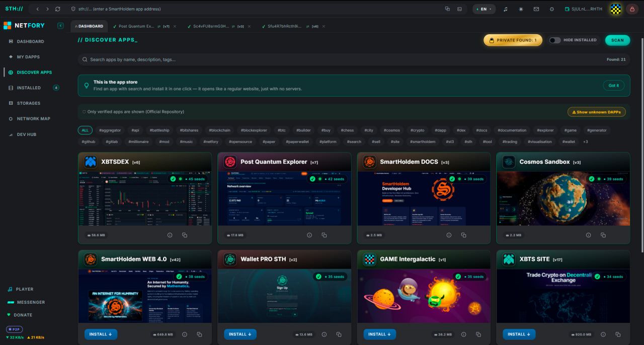Click the browser back arrow
Viewport: 644px width, 345px height.
[38, 9]
